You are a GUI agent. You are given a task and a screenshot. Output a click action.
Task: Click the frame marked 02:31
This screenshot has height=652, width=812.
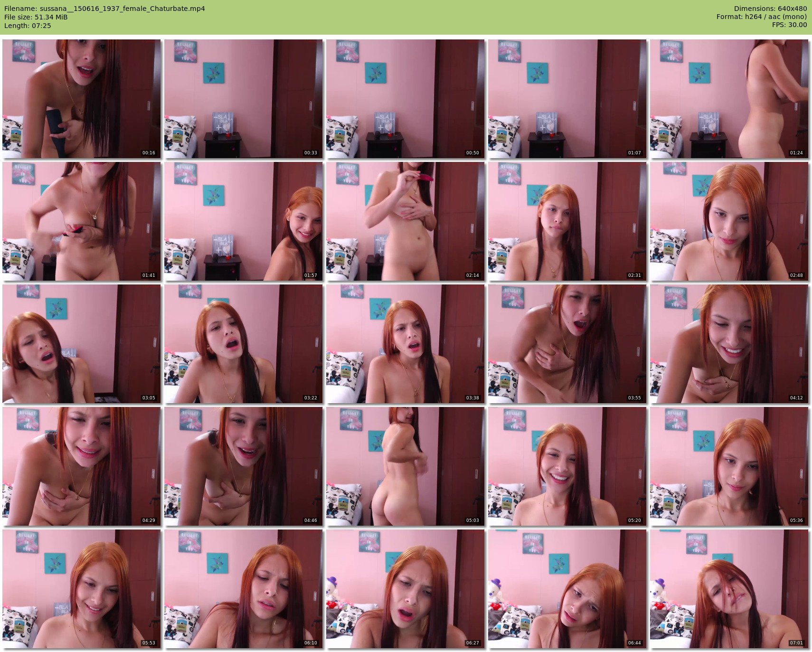coord(567,221)
